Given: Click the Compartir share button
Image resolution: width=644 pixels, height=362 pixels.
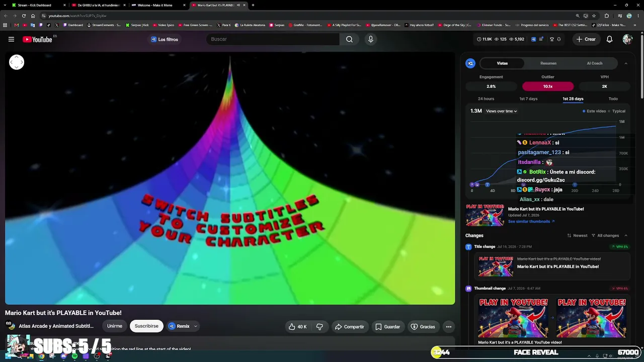Looking at the screenshot, I should [x=349, y=327].
